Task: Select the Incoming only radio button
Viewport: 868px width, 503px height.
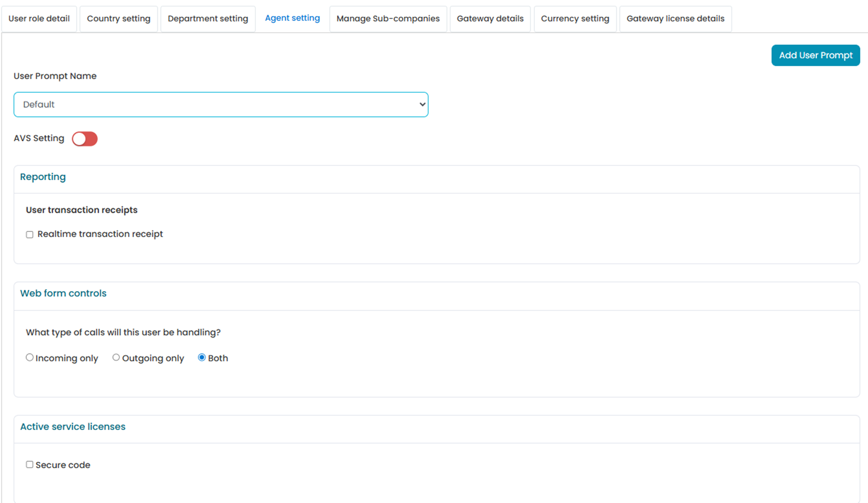Action: pos(29,357)
